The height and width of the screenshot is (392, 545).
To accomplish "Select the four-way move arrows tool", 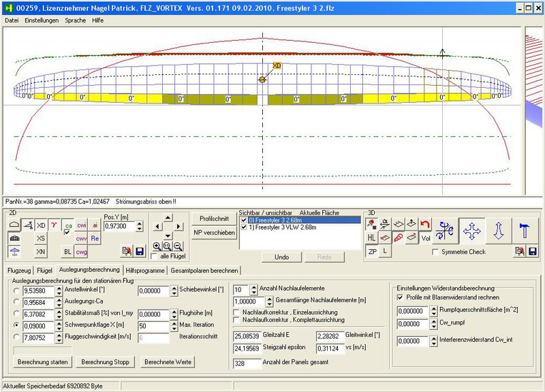I will point(471,231).
